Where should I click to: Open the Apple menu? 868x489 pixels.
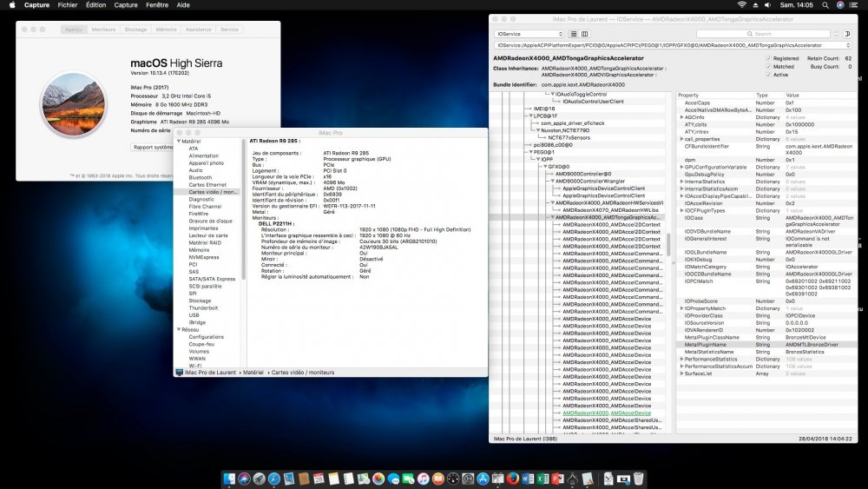click(x=12, y=5)
